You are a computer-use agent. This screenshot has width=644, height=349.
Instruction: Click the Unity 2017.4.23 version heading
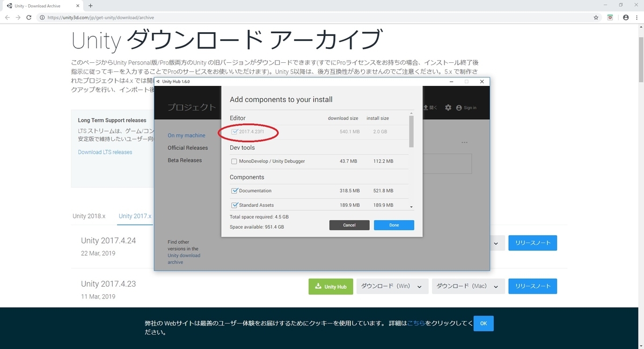click(108, 284)
